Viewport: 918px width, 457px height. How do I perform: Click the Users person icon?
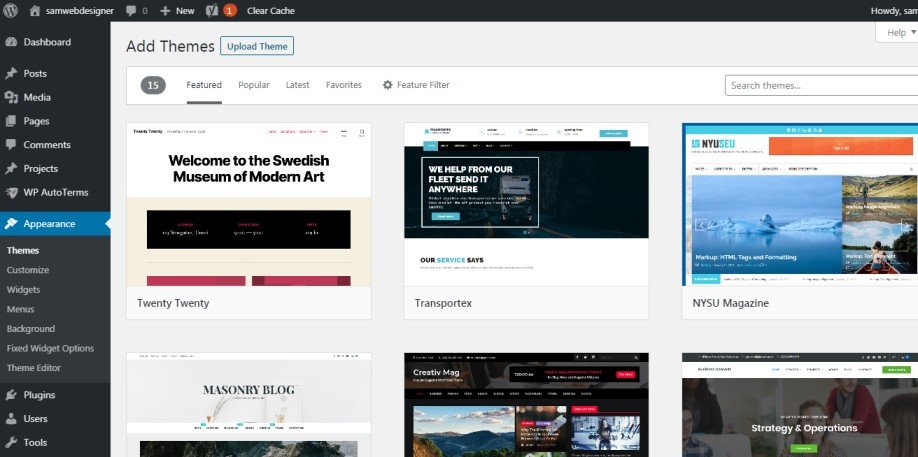coord(11,419)
